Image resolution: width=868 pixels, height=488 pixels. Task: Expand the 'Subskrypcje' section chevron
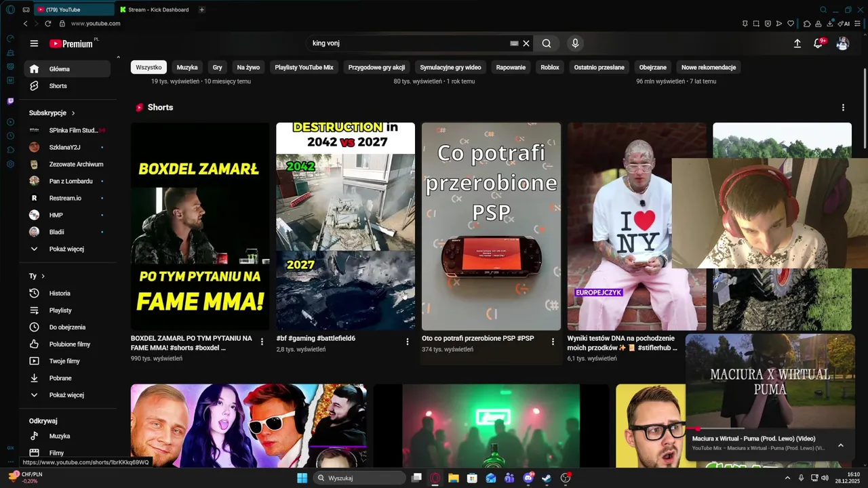[73, 113]
